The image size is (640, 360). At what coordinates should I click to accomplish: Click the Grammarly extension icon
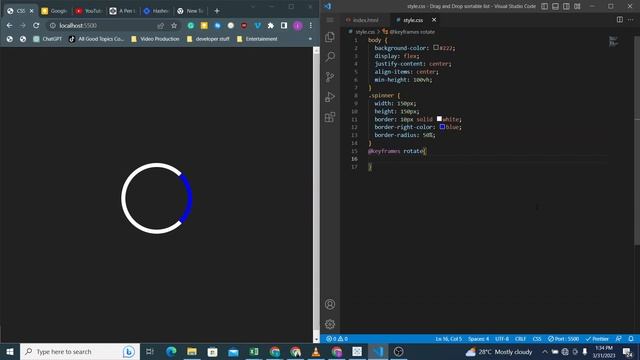[x=191, y=25]
